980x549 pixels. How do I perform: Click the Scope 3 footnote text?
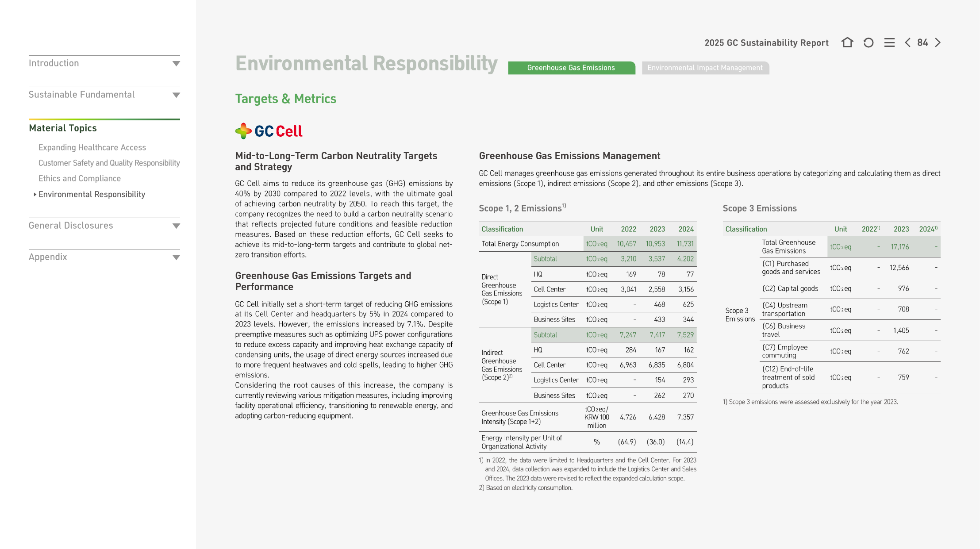(810, 402)
